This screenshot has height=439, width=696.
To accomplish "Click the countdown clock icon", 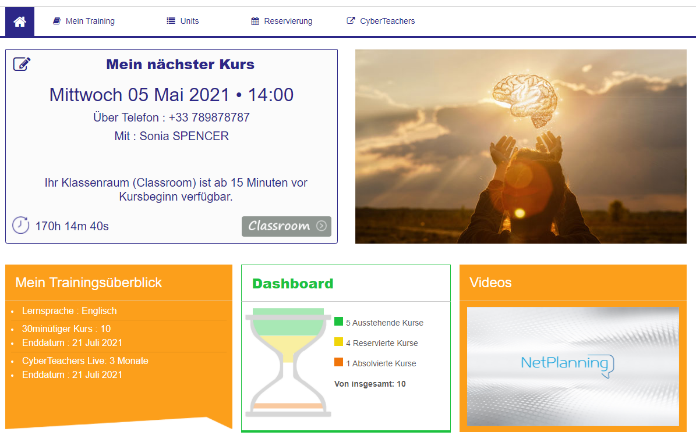I will click(x=20, y=225).
